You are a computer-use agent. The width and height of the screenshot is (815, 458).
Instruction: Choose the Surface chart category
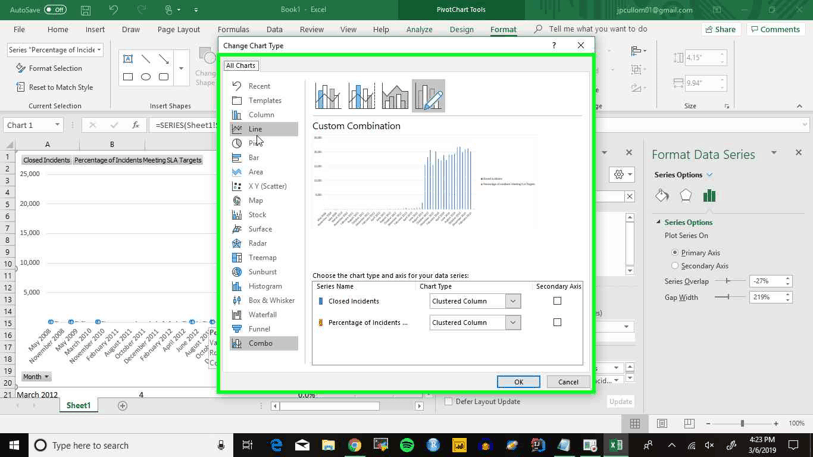[264, 229]
